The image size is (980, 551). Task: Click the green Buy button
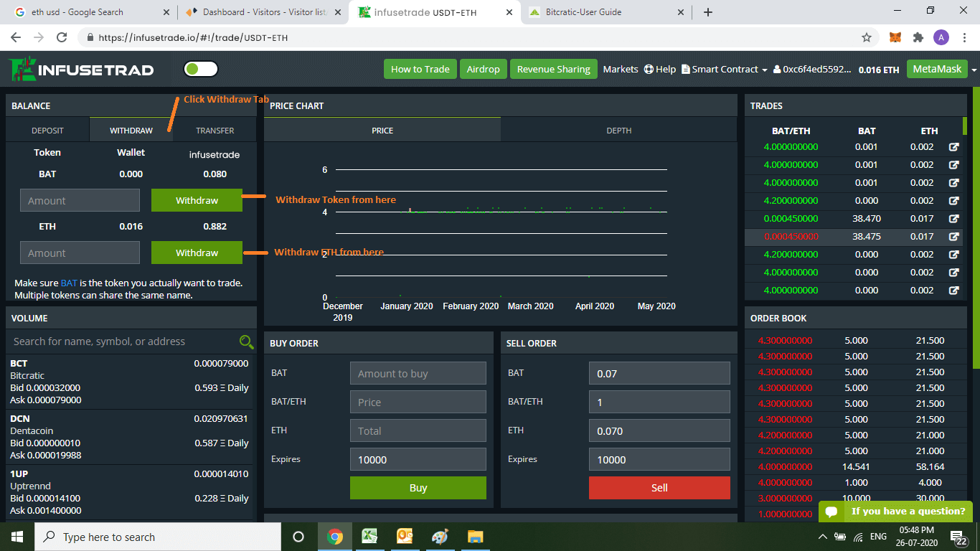(418, 488)
